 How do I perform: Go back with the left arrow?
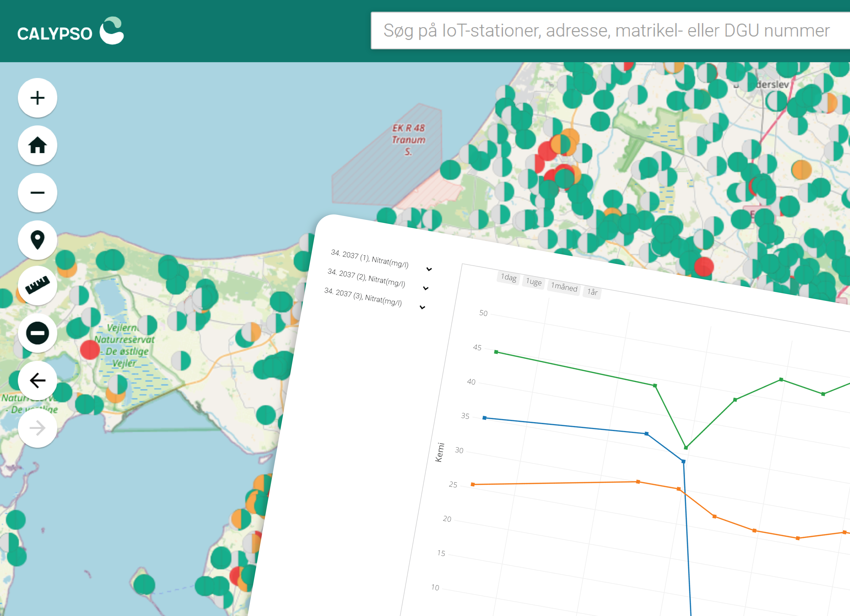pyautogui.click(x=37, y=380)
